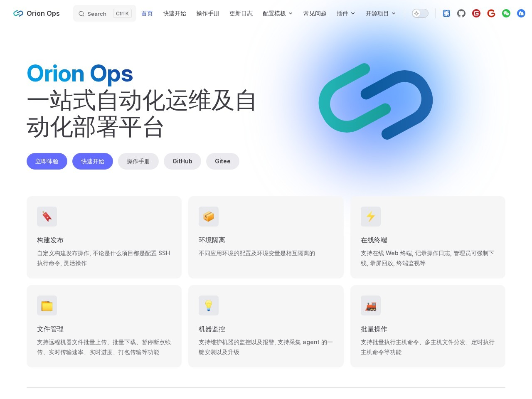Click the blue square icon beside theme switch
This screenshot has height=399, width=532.
click(x=446, y=13)
